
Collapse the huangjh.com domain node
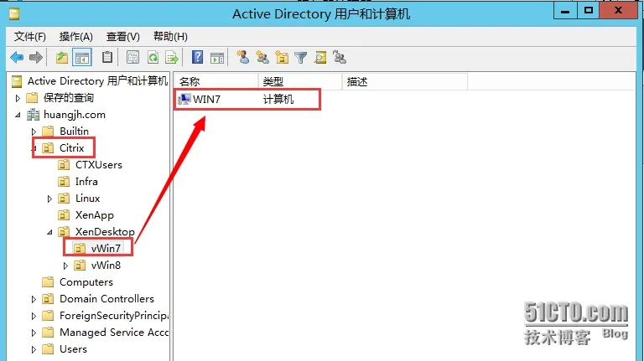coord(18,115)
